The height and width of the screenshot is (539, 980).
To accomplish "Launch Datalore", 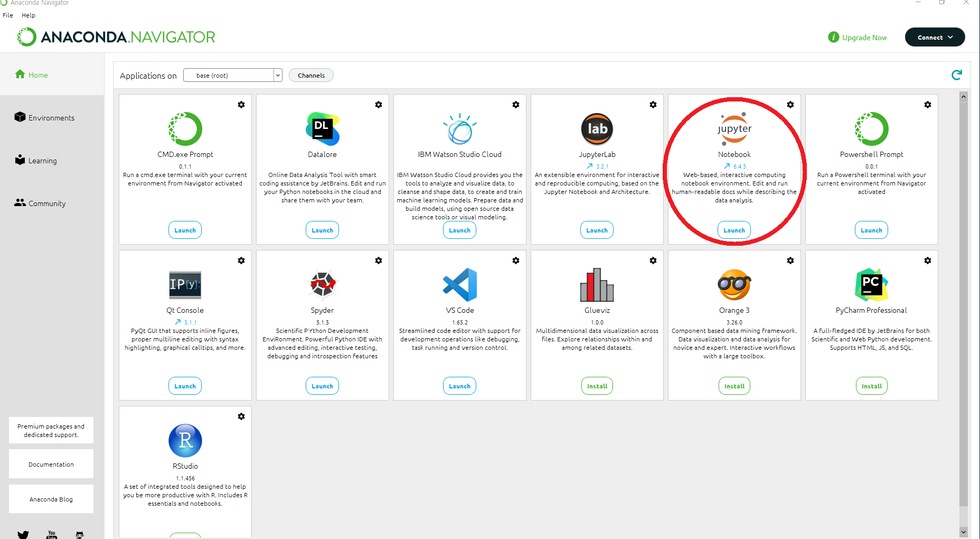I will tap(323, 230).
